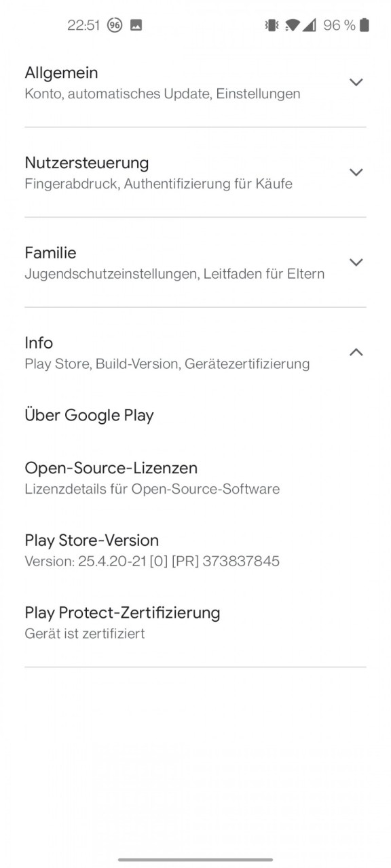391x868 pixels.
Task: Tap the 22:51 clock in status bar
Action: coord(83,25)
